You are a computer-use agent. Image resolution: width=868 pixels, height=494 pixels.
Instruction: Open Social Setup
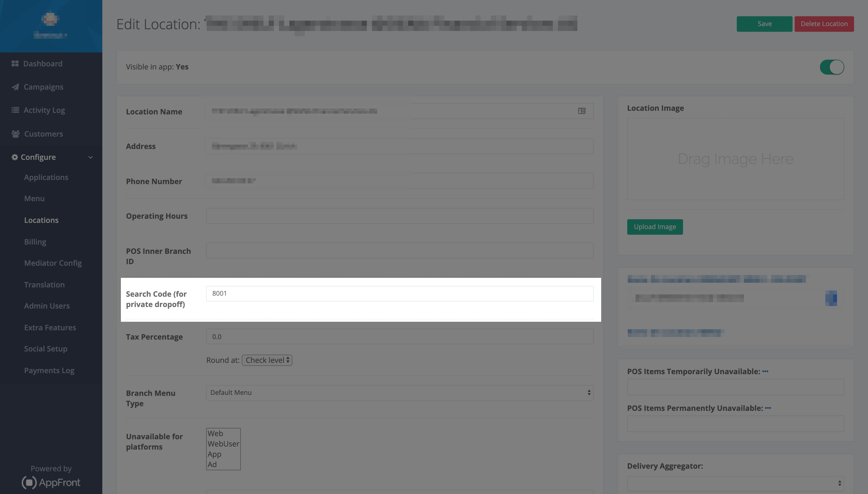pyautogui.click(x=46, y=349)
